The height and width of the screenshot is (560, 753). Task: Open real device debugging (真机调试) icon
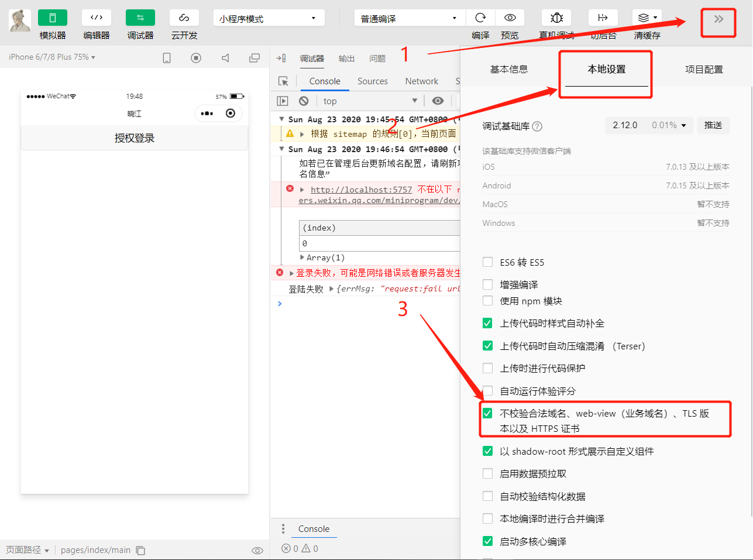(556, 18)
